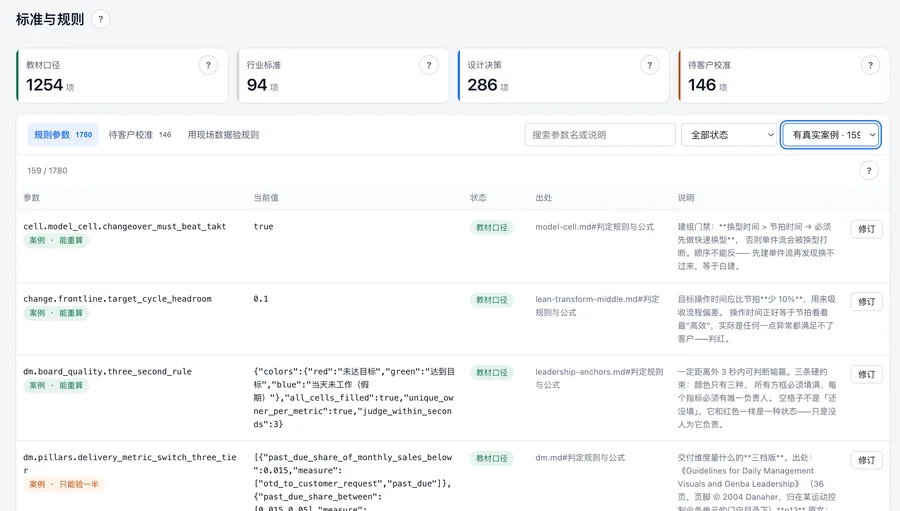Click 修订 for changeover_must_beat_takt row
This screenshot has width=900, height=511.
[866, 229]
